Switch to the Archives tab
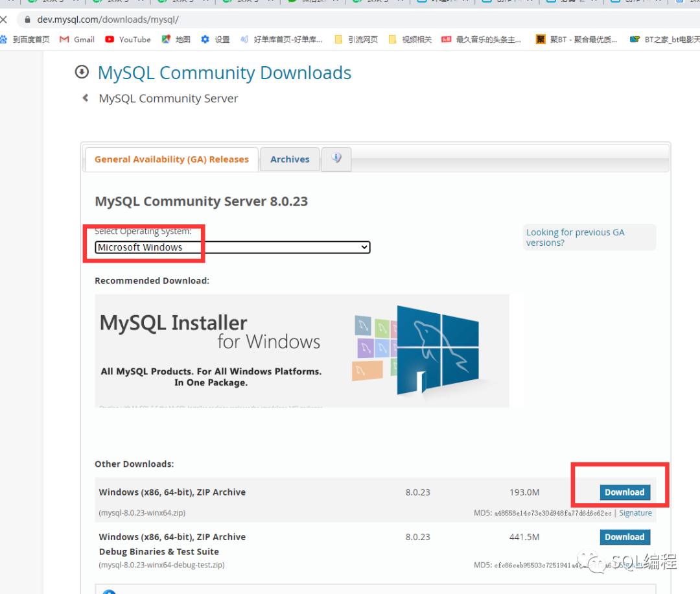The image size is (700, 594). click(290, 160)
